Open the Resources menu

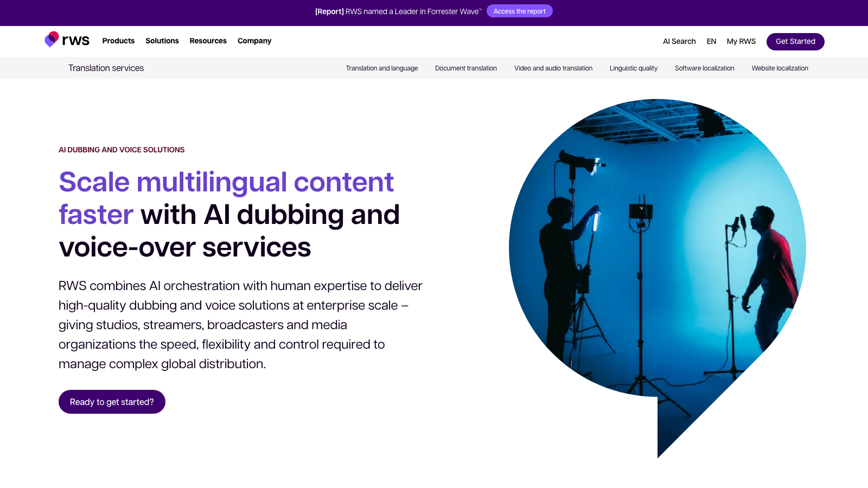(208, 41)
